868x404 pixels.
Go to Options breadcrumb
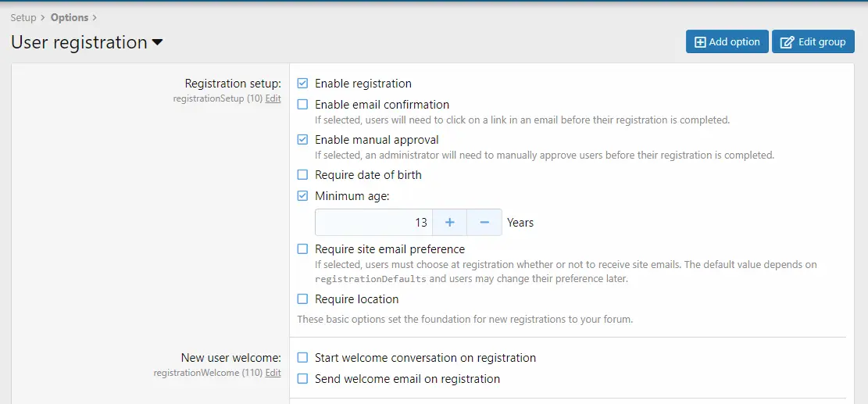(70, 18)
